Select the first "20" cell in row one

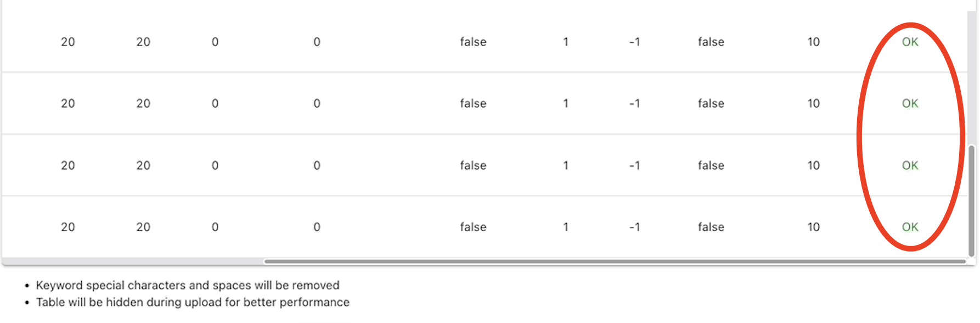pyautogui.click(x=67, y=42)
